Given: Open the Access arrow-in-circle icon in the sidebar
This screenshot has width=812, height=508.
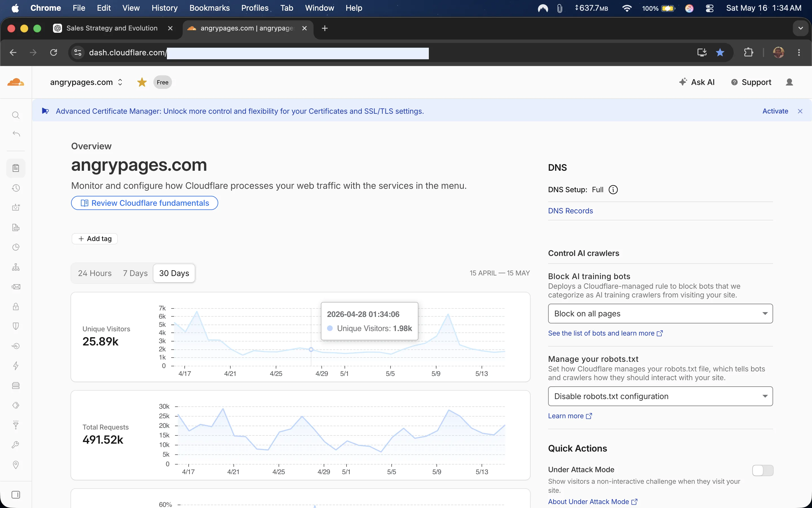Looking at the screenshot, I should [x=16, y=346].
